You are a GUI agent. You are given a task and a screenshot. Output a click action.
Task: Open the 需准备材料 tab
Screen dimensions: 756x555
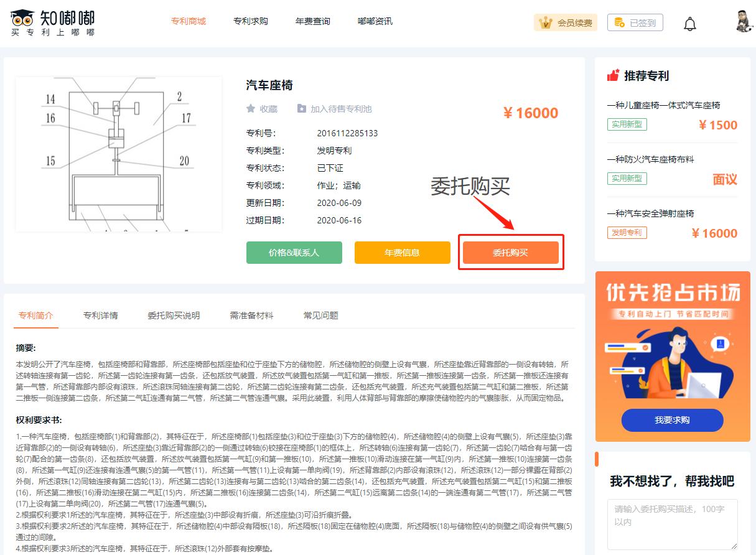[252, 315]
